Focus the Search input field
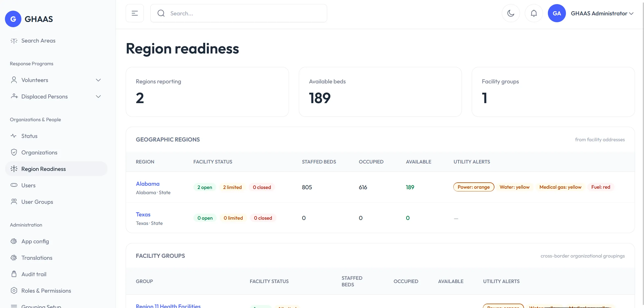Viewport: 644px width, 308px height. click(x=239, y=13)
